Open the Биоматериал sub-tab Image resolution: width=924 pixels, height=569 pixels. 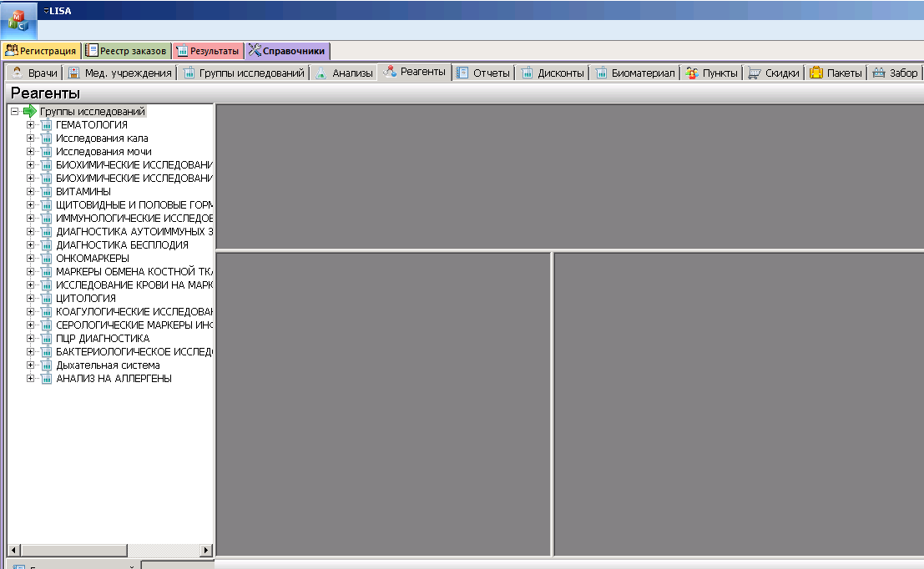tap(635, 73)
